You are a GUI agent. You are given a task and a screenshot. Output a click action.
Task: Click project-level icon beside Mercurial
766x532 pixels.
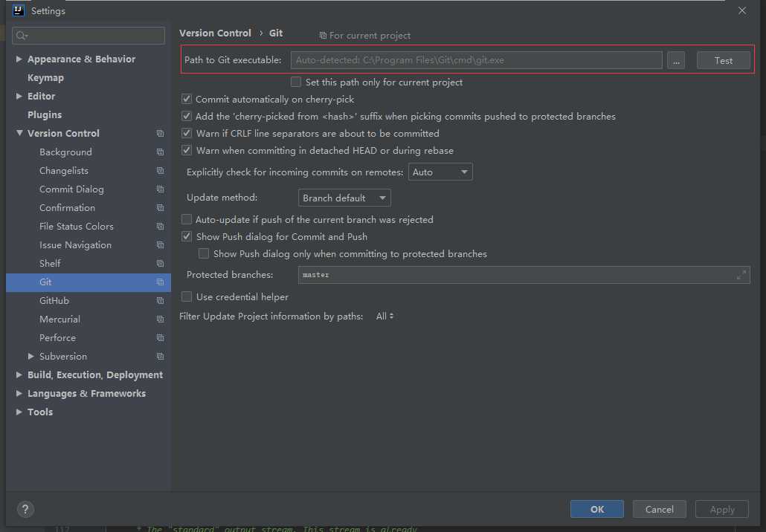pyautogui.click(x=160, y=319)
